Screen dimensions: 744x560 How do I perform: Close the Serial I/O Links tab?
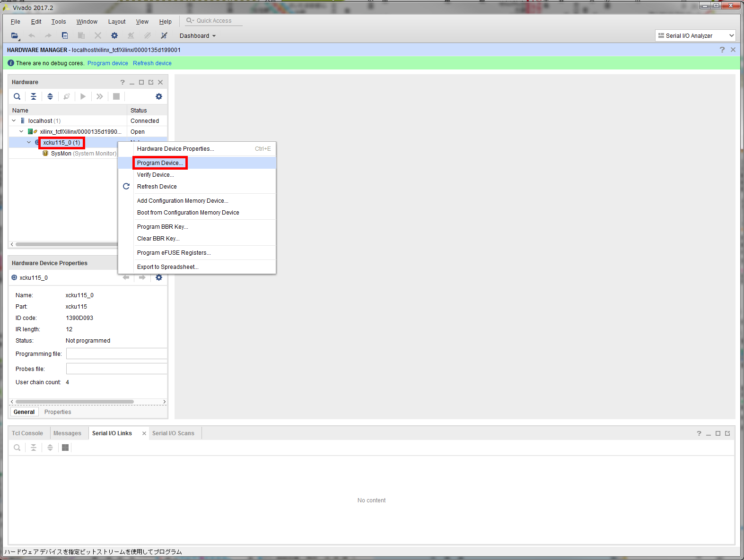[x=144, y=433]
